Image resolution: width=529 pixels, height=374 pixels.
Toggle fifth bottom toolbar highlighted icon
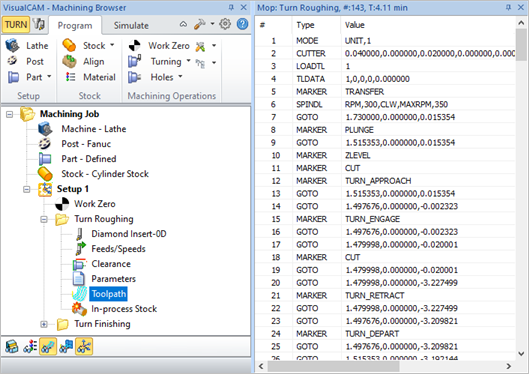[84, 346]
